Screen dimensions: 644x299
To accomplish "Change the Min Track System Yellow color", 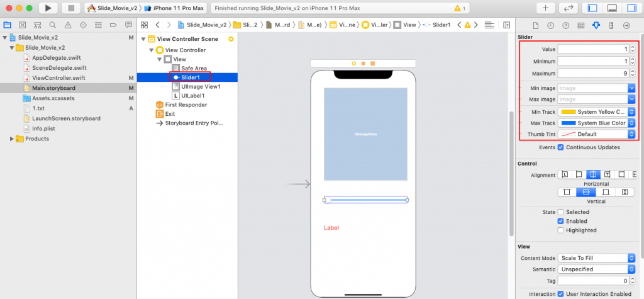I will point(596,112).
